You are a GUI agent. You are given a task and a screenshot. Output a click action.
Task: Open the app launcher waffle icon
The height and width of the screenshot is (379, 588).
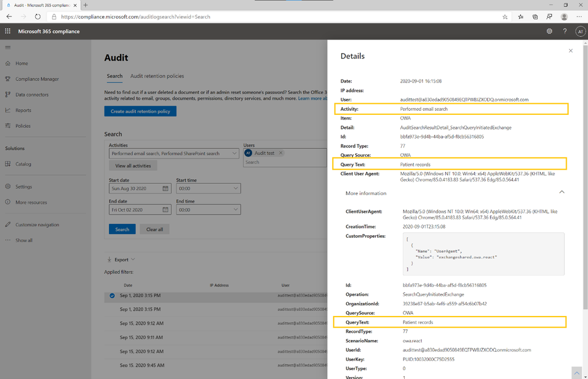[8, 31]
